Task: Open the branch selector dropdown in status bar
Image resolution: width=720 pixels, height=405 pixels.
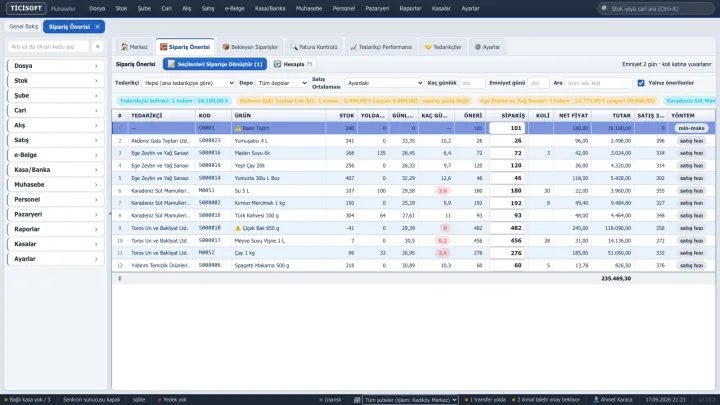Action: (x=410, y=400)
